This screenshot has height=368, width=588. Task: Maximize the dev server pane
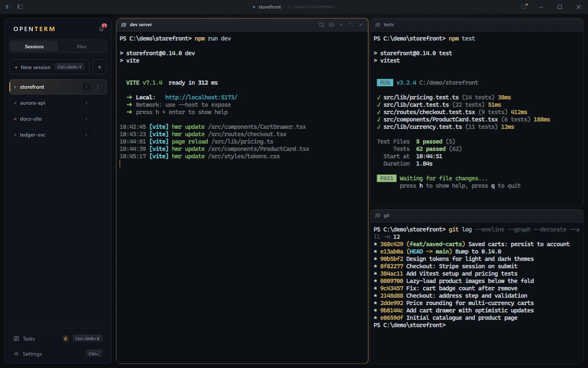click(351, 25)
